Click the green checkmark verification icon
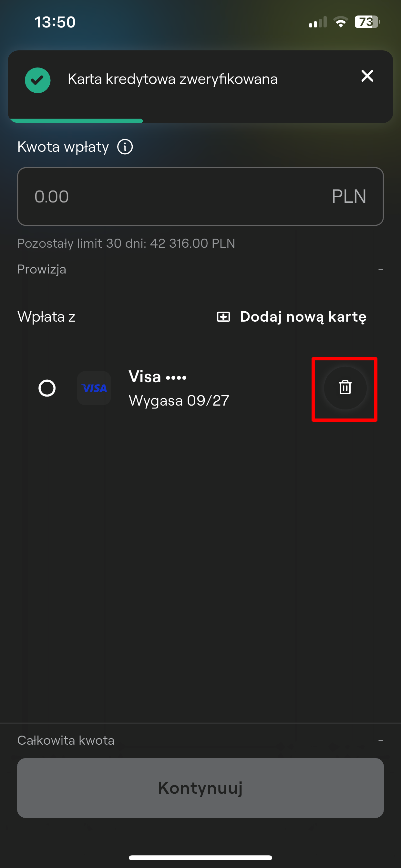Viewport: 401px width, 868px height. (x=38, y=79)
